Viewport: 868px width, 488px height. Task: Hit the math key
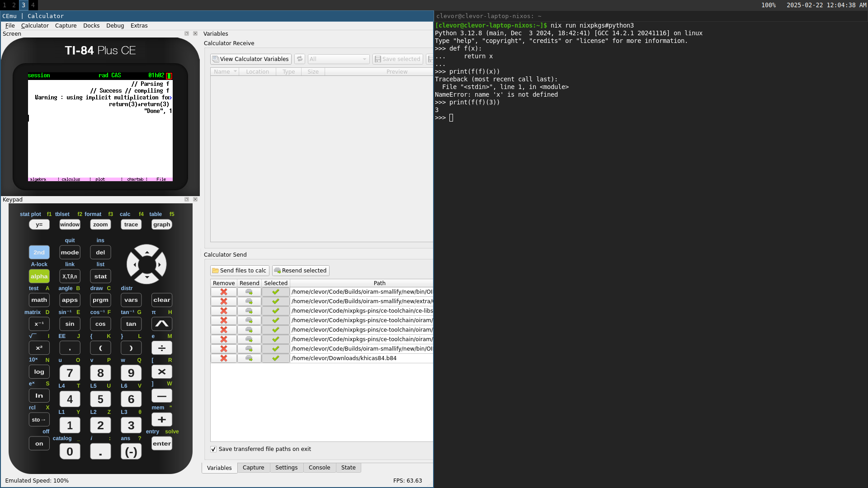coord(39,300)
